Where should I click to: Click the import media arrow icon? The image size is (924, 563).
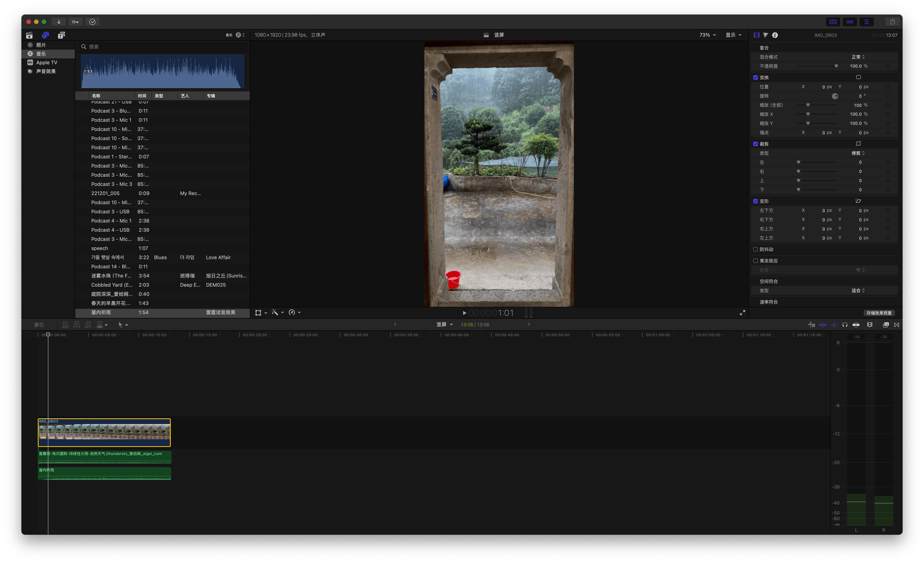pos(59,22)
